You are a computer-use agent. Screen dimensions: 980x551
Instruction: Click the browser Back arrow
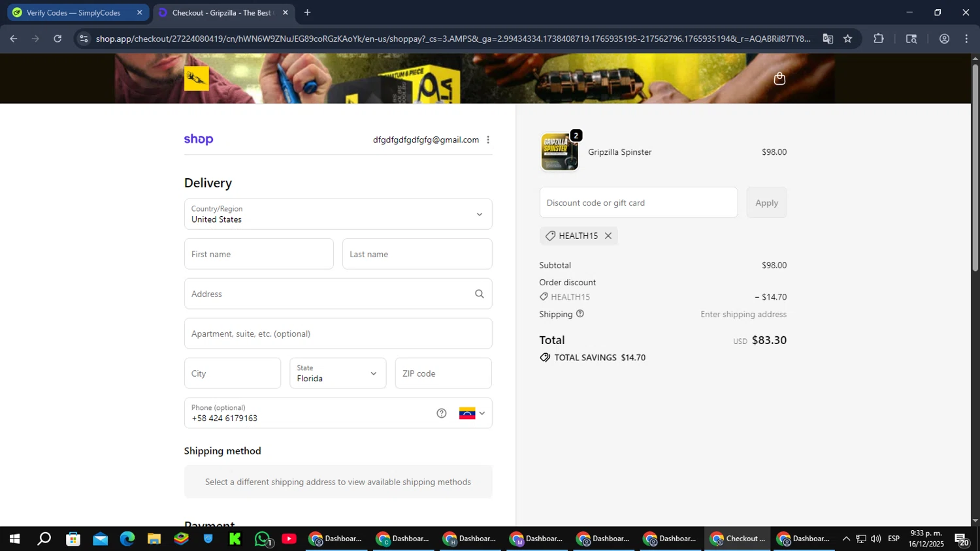(13, 39)
